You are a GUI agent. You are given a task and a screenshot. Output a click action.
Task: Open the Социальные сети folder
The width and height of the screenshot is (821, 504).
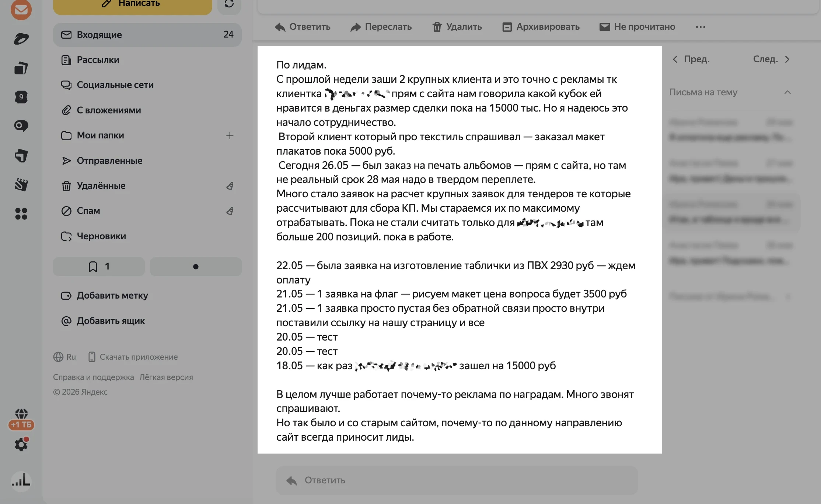[147, 85]
